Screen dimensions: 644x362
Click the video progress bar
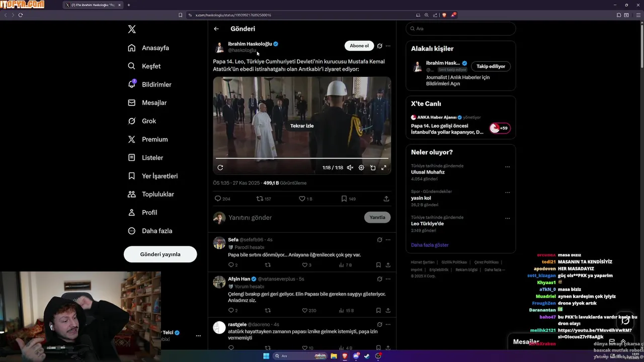pyautogui.click(x=302, y=158)
